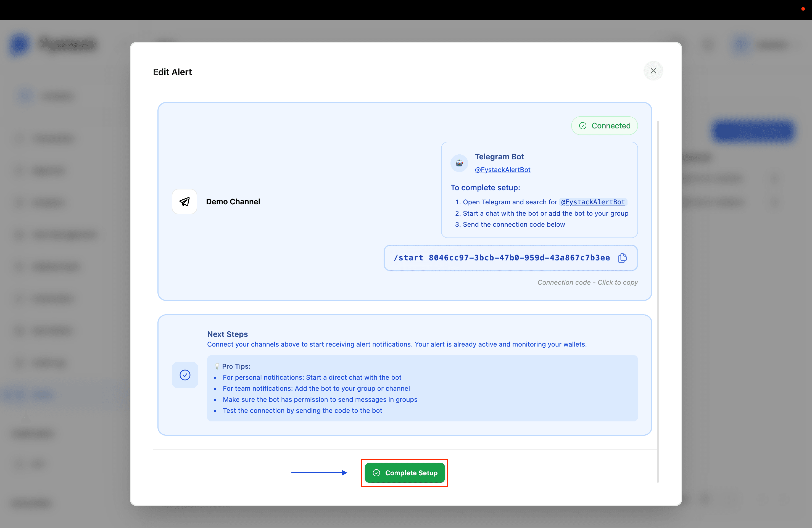Click the Telegram paper plane icon beside Demo Channel
The height and width of the screenshot is (528, 812).
point(184,202)
